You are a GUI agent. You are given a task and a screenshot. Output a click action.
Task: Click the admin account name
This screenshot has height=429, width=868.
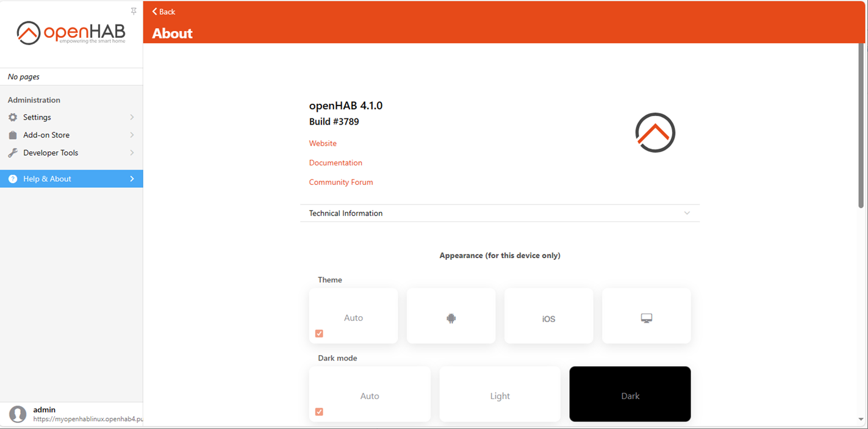pos(45,410)
